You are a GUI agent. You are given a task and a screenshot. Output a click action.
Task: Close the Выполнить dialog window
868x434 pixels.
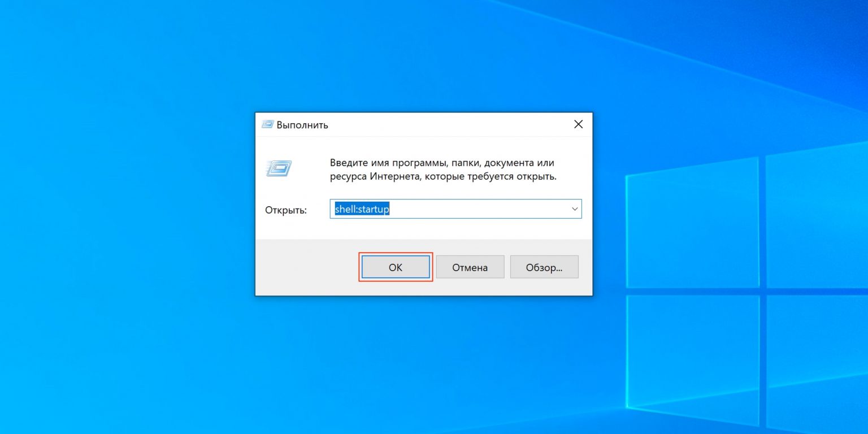point(578,124)
